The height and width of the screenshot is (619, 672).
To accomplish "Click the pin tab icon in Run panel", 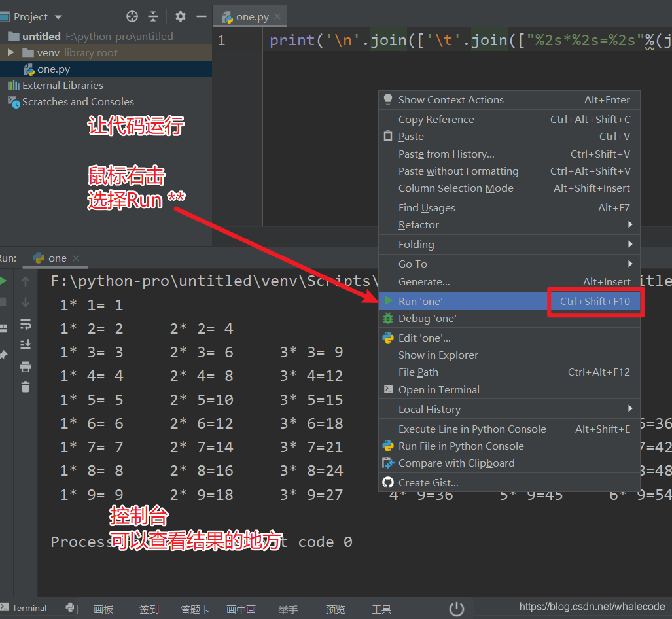I will click(x=3, y=355).
